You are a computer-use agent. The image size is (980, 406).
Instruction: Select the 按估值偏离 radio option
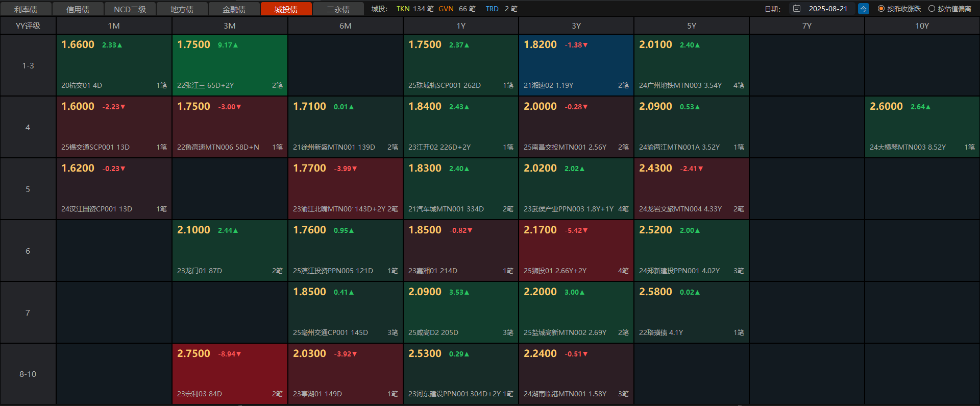pos(950,9)
